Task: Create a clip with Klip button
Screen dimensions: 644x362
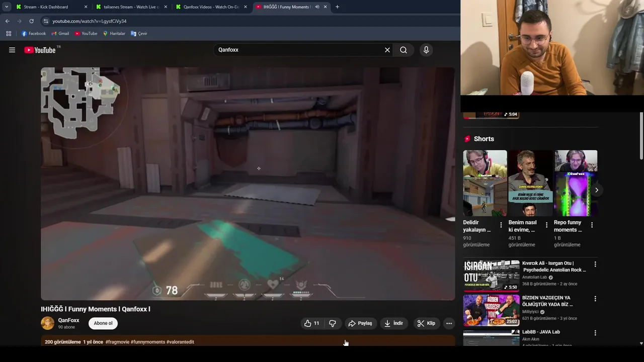Action: pos(426,323)
